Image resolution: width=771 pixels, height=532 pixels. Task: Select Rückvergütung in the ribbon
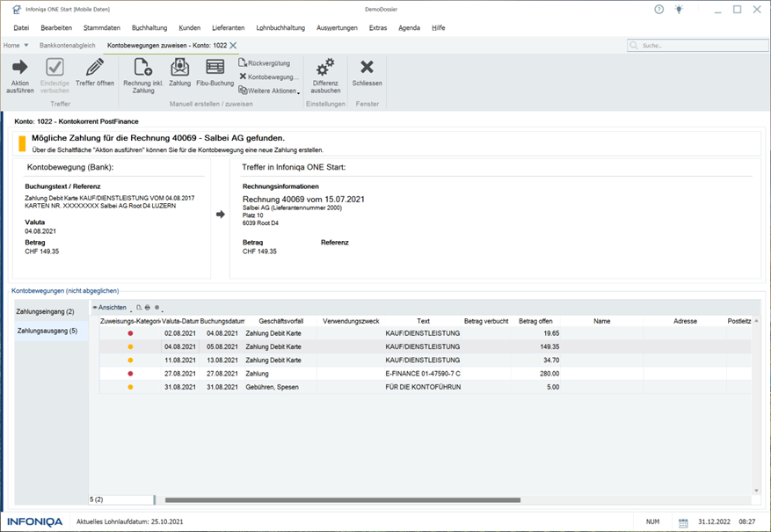(x=264, y=63)
